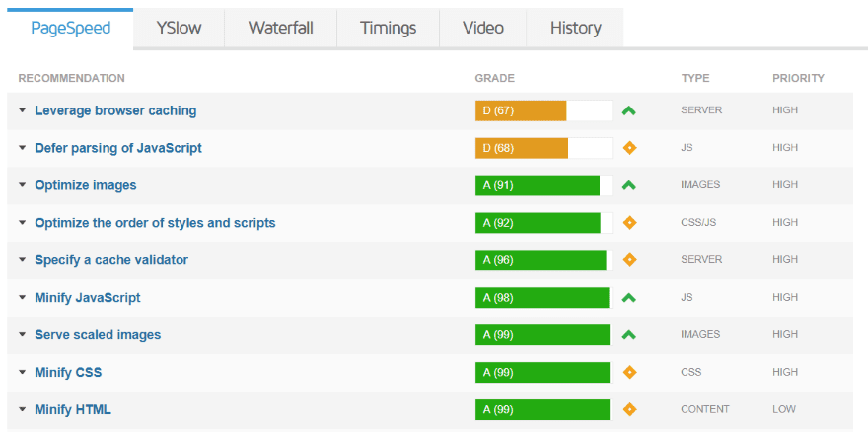Image resolution: width=868 pixels, height=432 pixels.
Task: Open the Defer parsing of JavaScript link
Action: tap(118, 148)
